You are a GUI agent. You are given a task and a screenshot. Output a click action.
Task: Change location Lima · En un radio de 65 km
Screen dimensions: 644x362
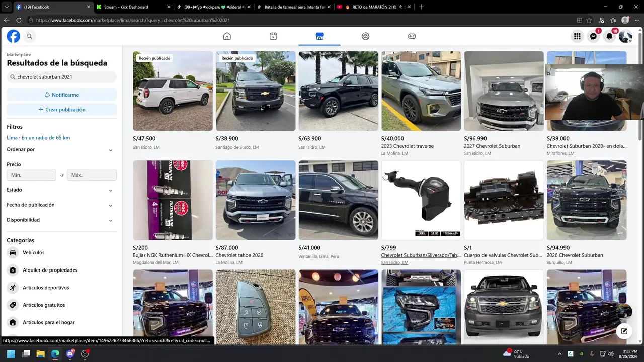(38, 138)
